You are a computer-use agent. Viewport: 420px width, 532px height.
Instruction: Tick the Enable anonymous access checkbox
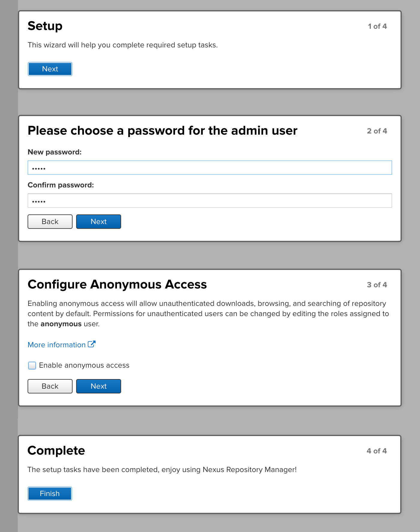pyautogui.click(x=32, y=365)
